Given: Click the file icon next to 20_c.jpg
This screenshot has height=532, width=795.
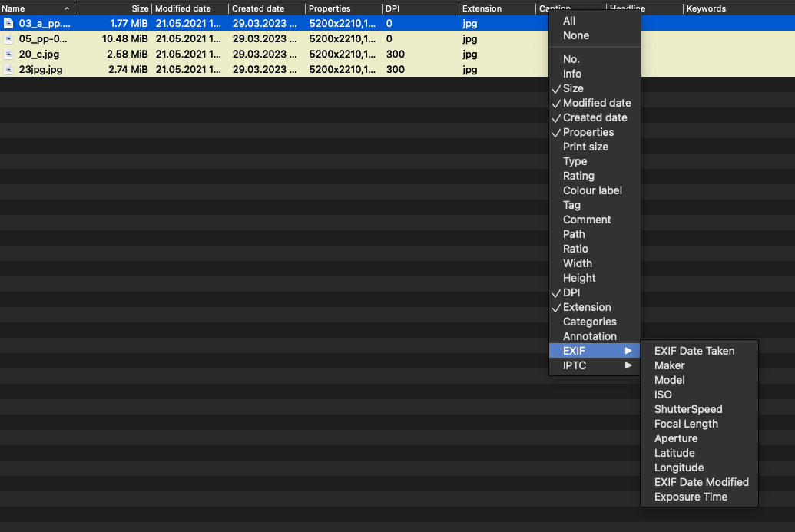Looking at the screenshot, I should click(x=8, y=55).
